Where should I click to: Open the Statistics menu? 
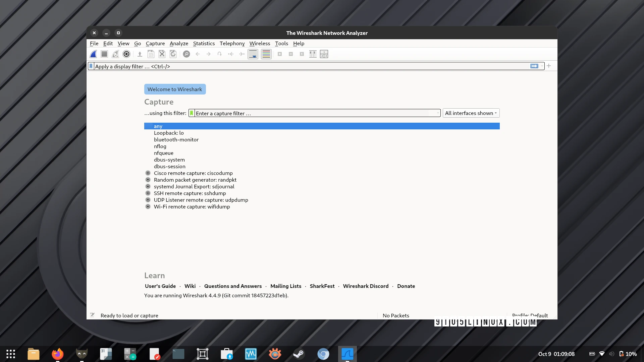(x=204, y=44)
